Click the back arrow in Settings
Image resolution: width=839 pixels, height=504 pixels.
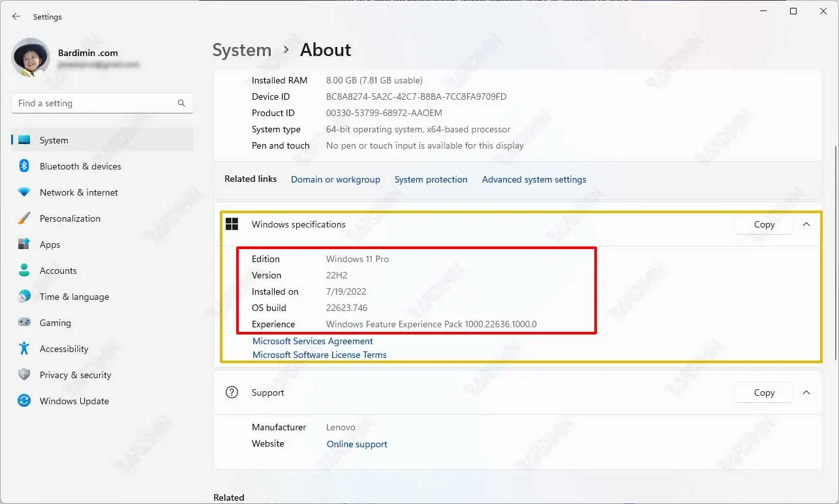pyautogui.click(x=16, y=17)
